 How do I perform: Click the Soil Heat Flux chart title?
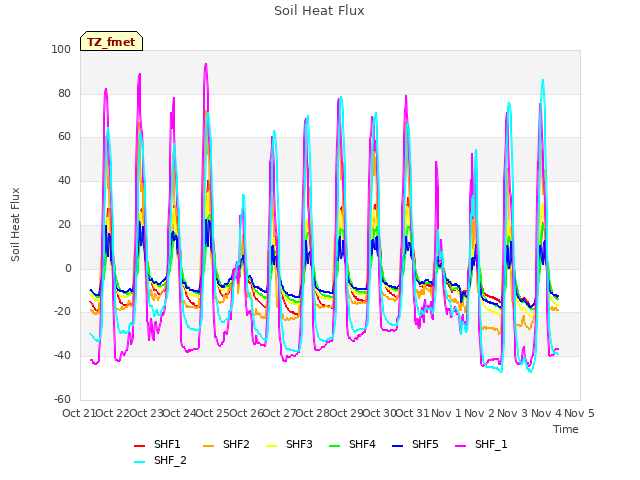coord(319,11)
